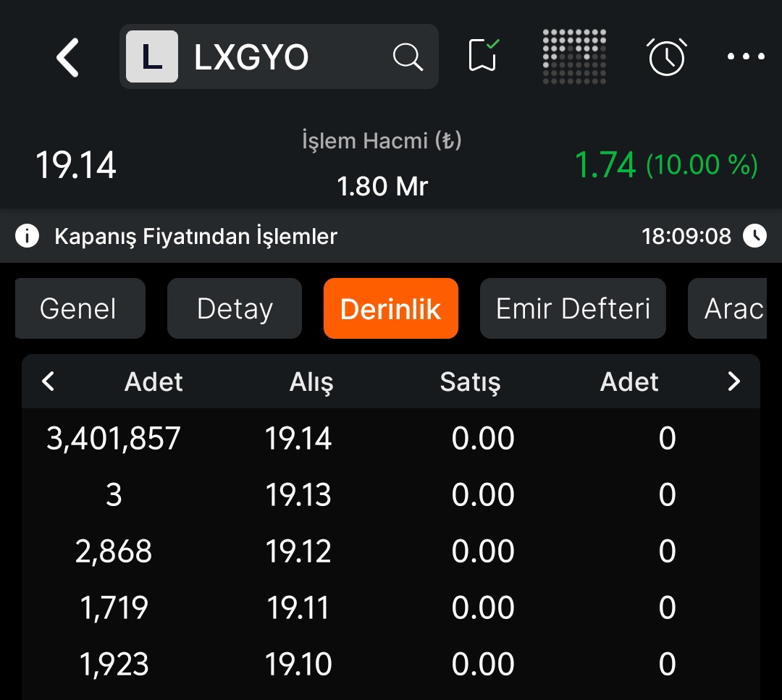Tap the 3,401,857 quantity cell

pos(113,439)
